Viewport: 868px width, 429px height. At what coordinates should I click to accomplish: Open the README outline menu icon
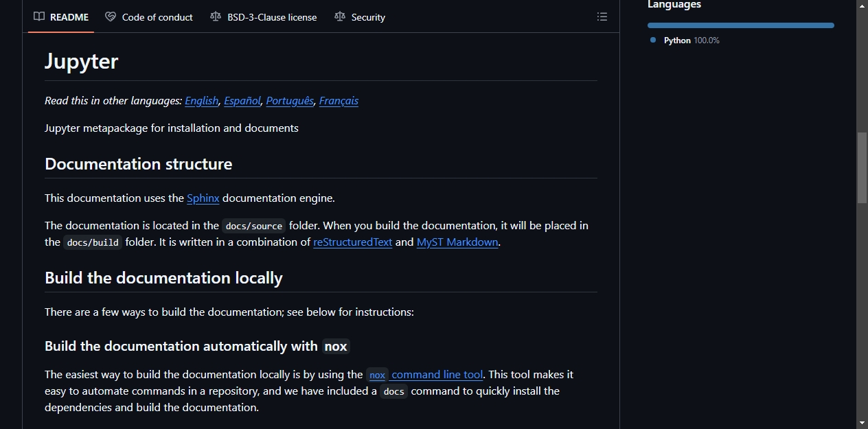602,17
